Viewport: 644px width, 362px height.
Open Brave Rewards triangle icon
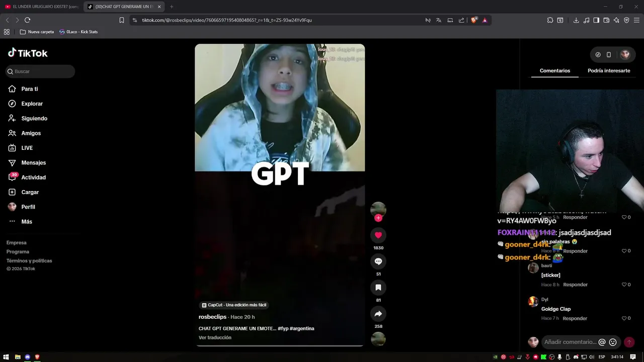485,20
